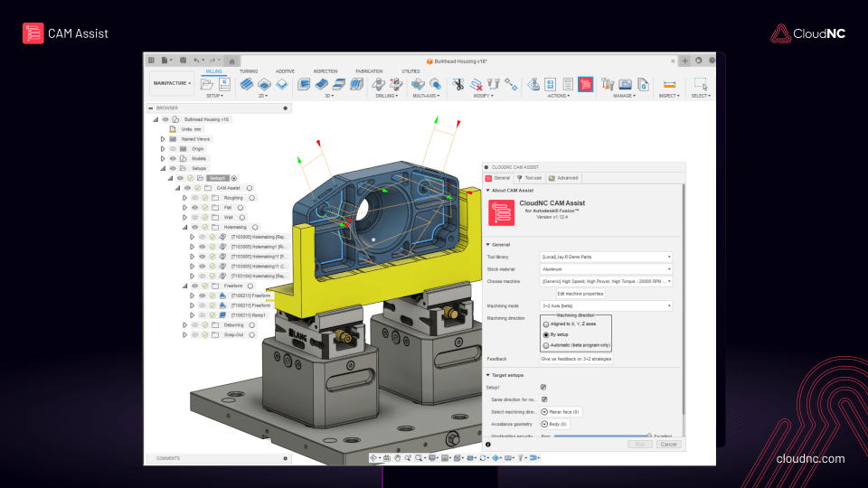Click the Home icon in top bar
Screen dimensions: 868x488
231,61
